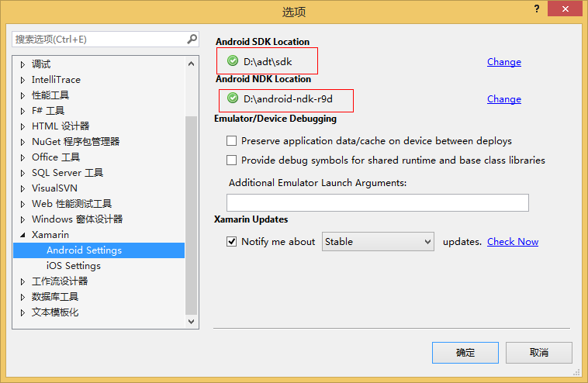The width and height of the screenshot is (588, 383).
Task: Select the 调试 category label
Action: 41,64
